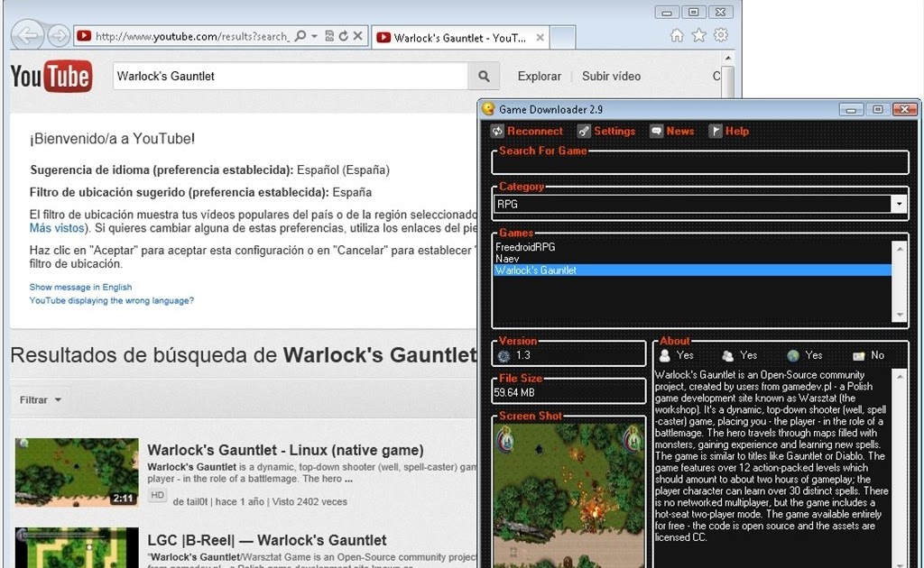Close the Game Downloader window

click(x=905, y=109)
